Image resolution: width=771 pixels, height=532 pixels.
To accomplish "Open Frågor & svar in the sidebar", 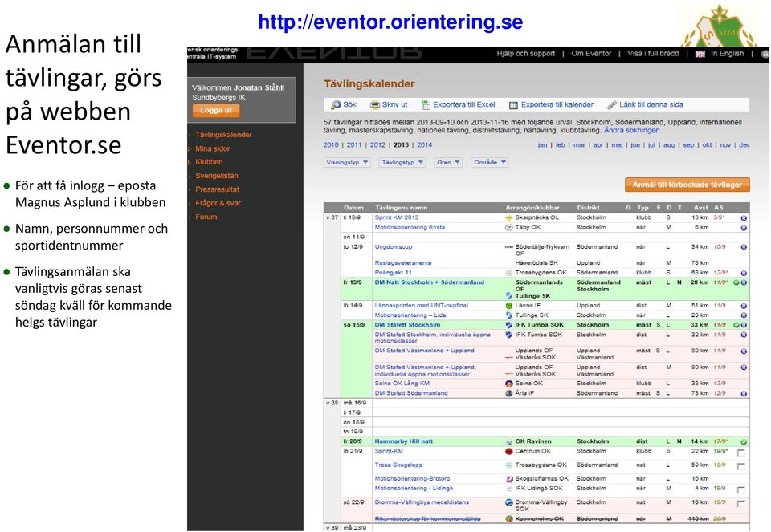I will click(218, 203).
